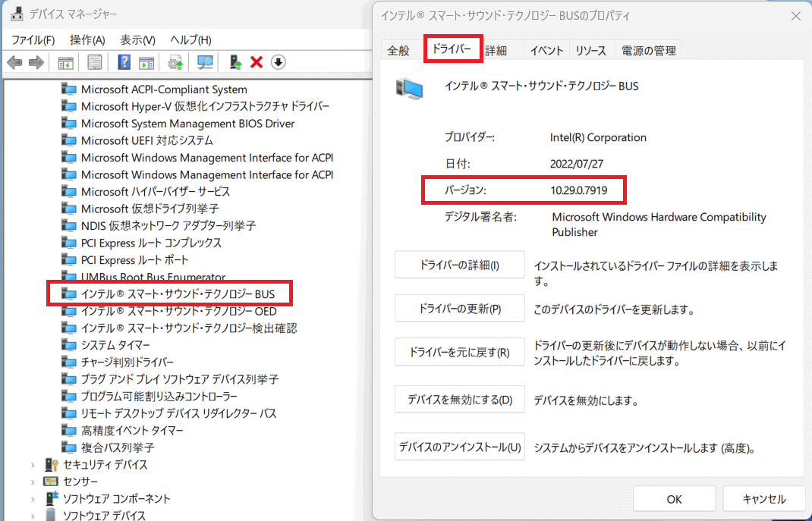Open the 操作(A) menu
Image resolution: width=812 pixels, height=521 pixels.
coord(87,40)
